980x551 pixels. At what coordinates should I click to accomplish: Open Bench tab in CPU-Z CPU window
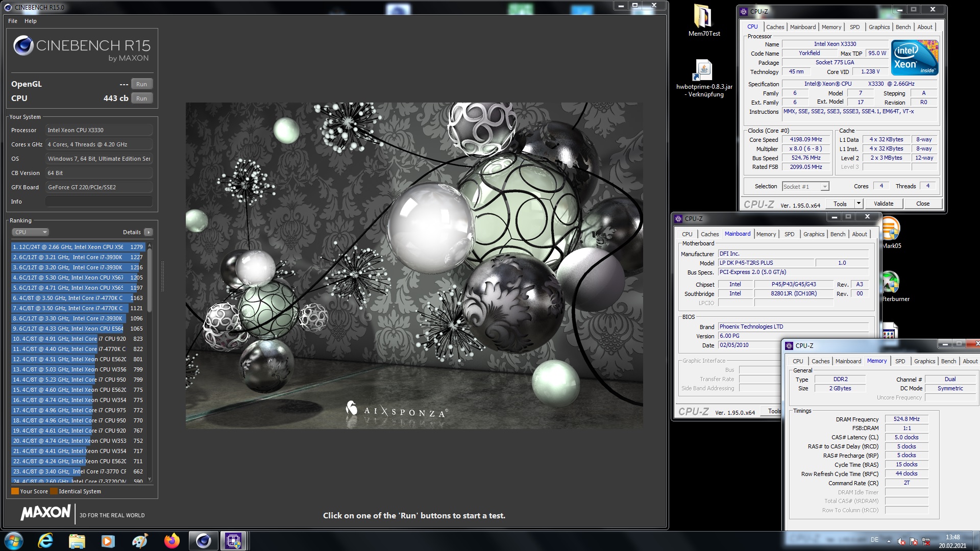903,27
